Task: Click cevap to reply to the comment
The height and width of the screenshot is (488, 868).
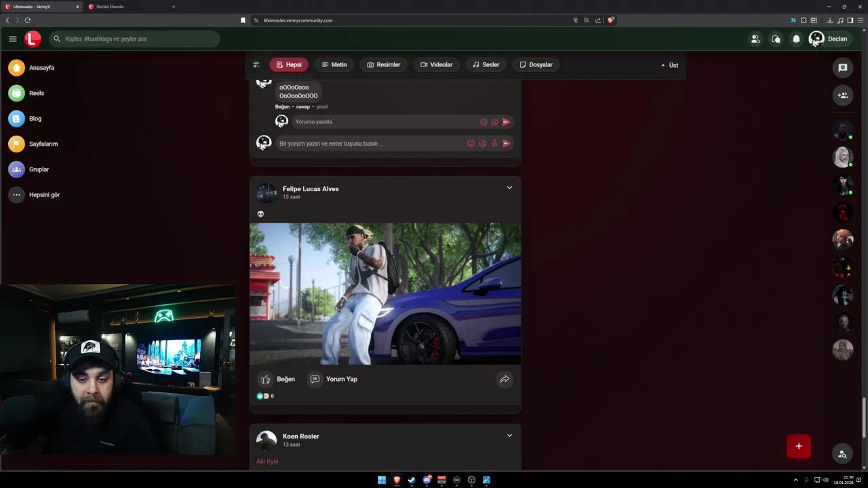Action: [x=302, y=106]
